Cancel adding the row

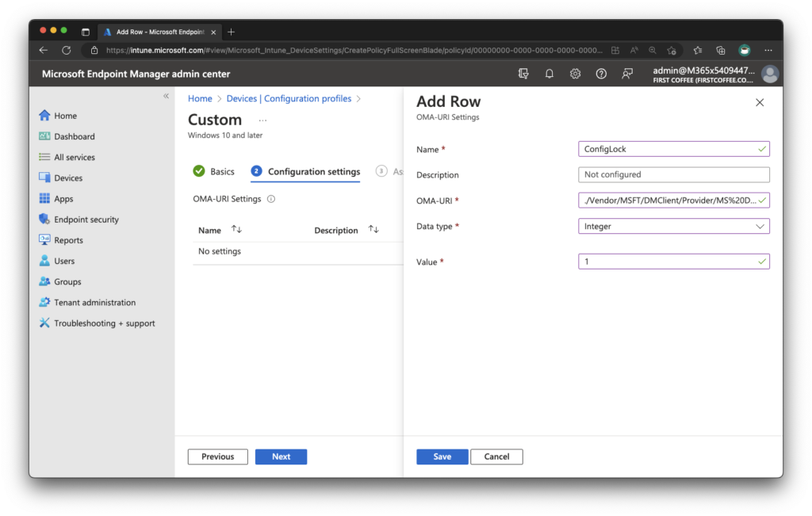[x=496, y=457]
